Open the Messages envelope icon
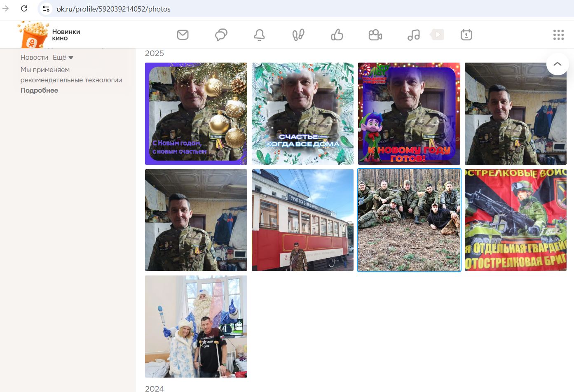 [x=183, y=35]
